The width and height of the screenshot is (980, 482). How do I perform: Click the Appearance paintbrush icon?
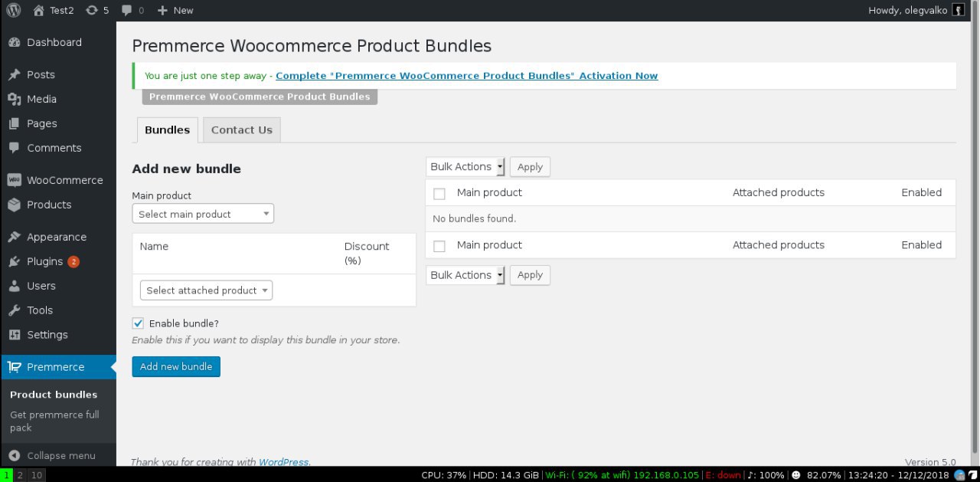click(14, 237)
